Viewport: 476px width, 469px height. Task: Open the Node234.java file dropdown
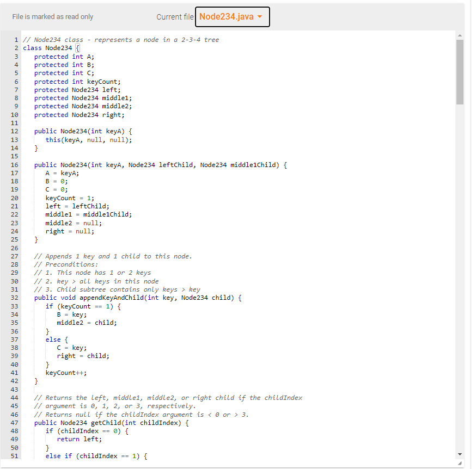[x=232, y=17]
